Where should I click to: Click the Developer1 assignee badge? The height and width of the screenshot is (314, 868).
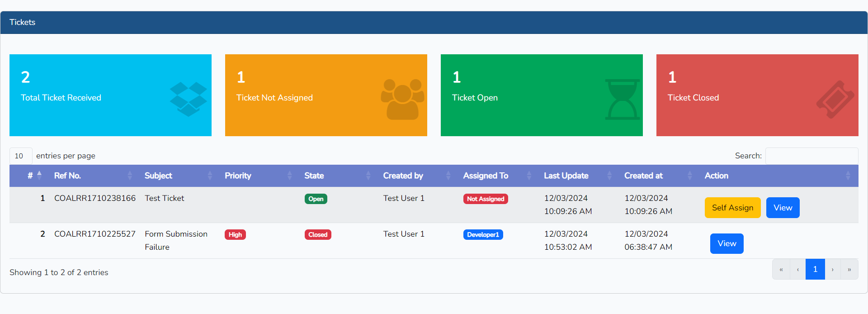(x=483, y=235)
